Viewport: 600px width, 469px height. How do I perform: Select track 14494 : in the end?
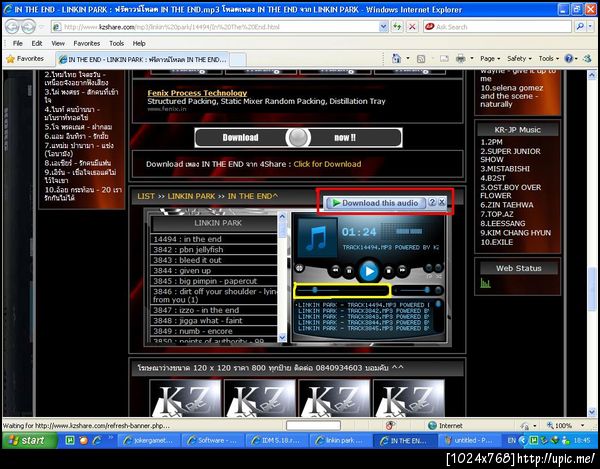(x=214, y=239)
